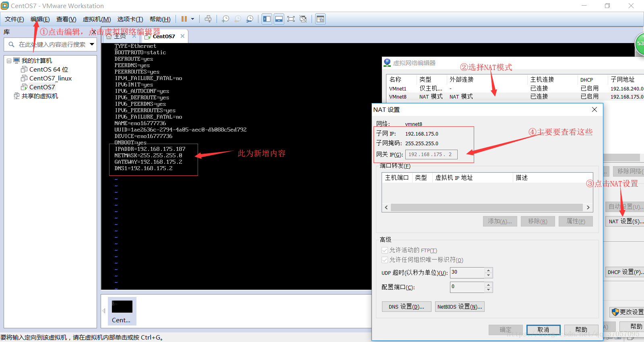
Task: Decrease 配置端口 with the down stepper
Action: [x=489, y=290]
